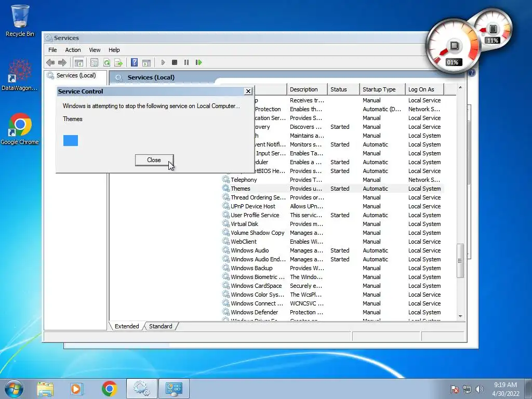This screenshot has width=532, height=399.
Task: Sort by the Log On As column header
Action: click(x=424, y=89)
